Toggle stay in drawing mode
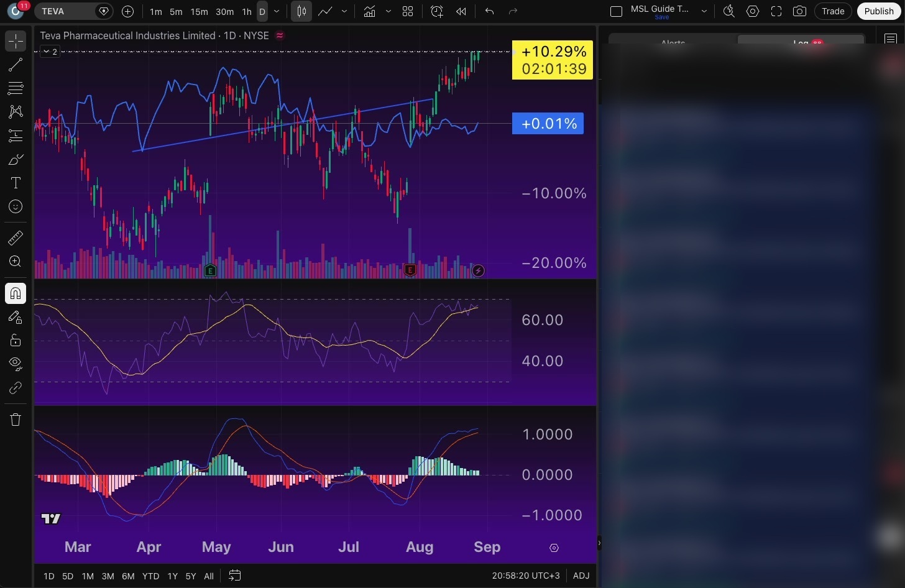Viewport: 905px width, 588px height. [x=16, y=317]
